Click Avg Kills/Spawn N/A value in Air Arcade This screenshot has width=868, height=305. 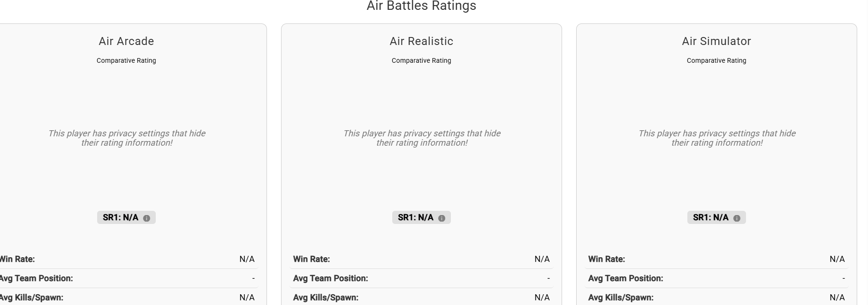[247, 298]
